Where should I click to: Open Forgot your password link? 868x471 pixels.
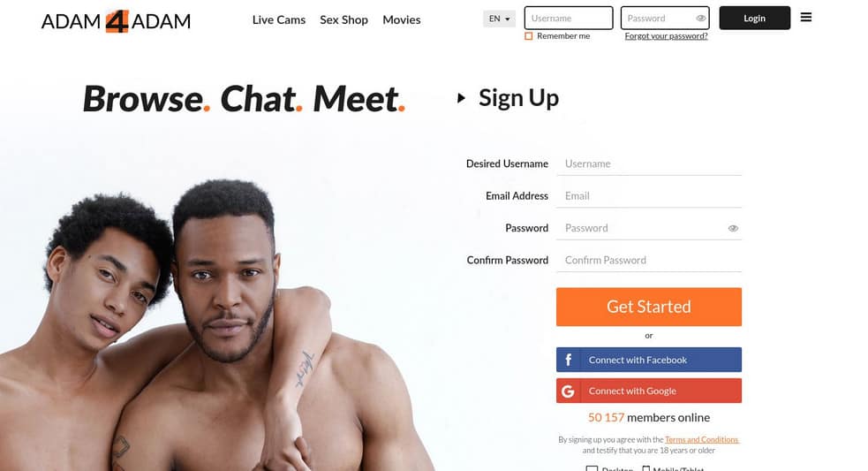(x=666, y=36)
